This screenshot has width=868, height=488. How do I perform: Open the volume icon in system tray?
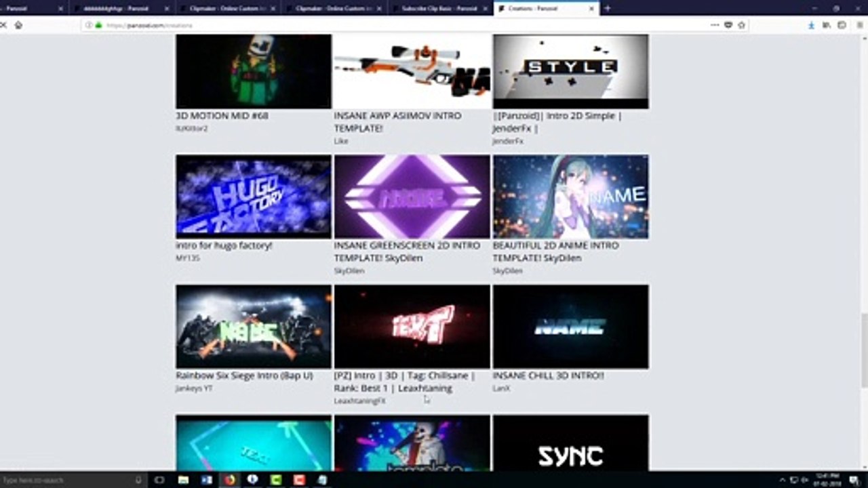click(804, 480)
